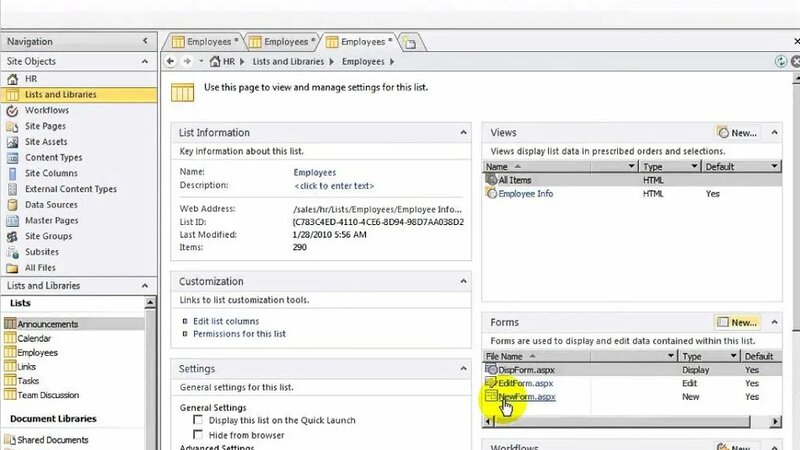Click Forms horizontal scrollbar right arrow

pyautogui.click(x=776, y=421)
